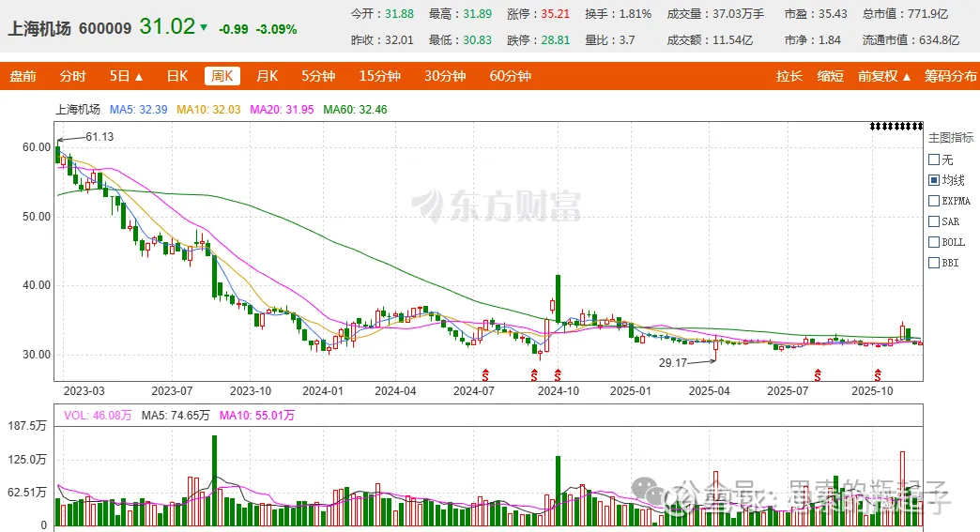980x532 pixels.
Task: Click the tall green candle in 2024-10
Action: (x=558, y=299)
